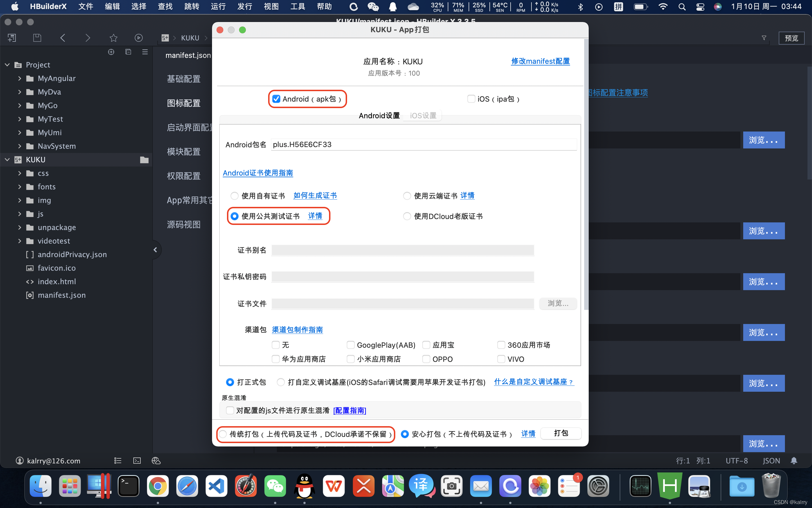
Task: Open 如何生成证书 link
Action: pyautogui.click(x=315, y=196)
